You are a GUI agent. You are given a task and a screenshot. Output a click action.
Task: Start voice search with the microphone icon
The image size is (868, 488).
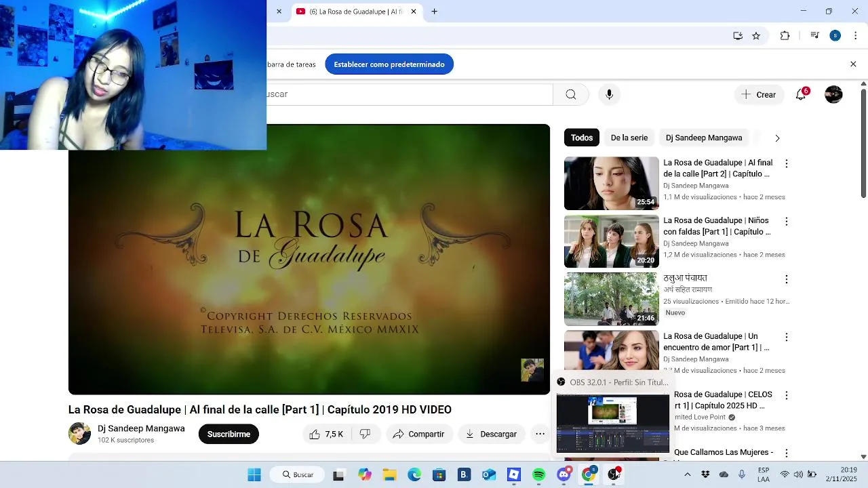pos(609,94)
